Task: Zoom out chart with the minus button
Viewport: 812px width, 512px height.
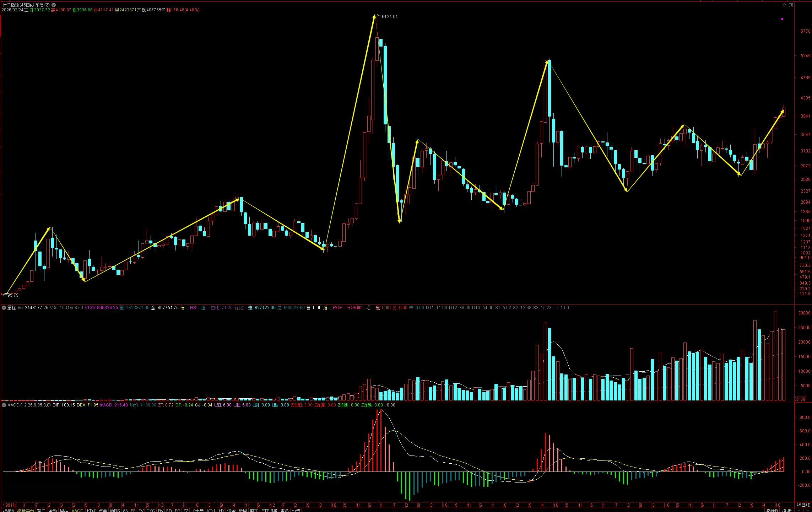Action: coord(807,510)
